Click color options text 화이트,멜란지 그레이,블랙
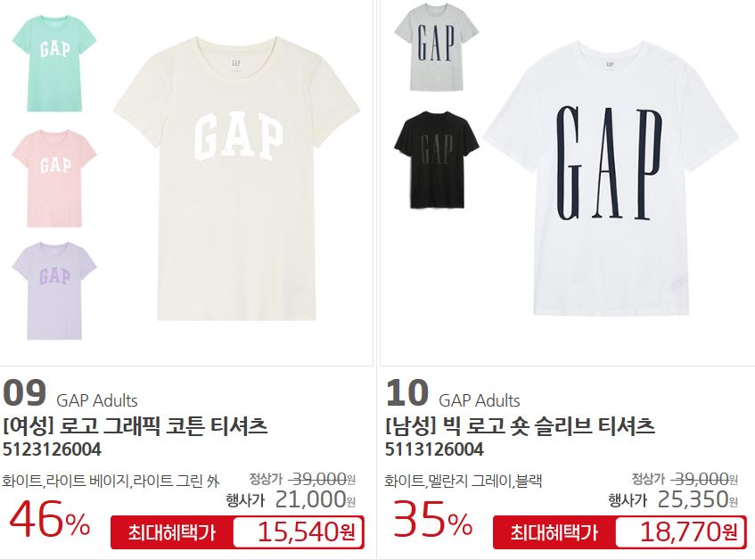Image resolution: width=755 pixels, height=560 pixels. [x=464, y=481]
